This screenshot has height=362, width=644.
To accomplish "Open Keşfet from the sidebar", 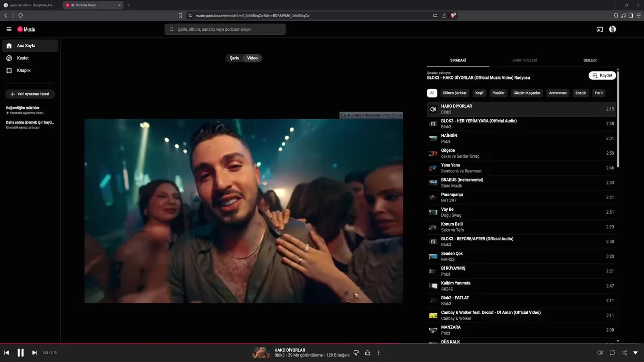I will point(30,58).
